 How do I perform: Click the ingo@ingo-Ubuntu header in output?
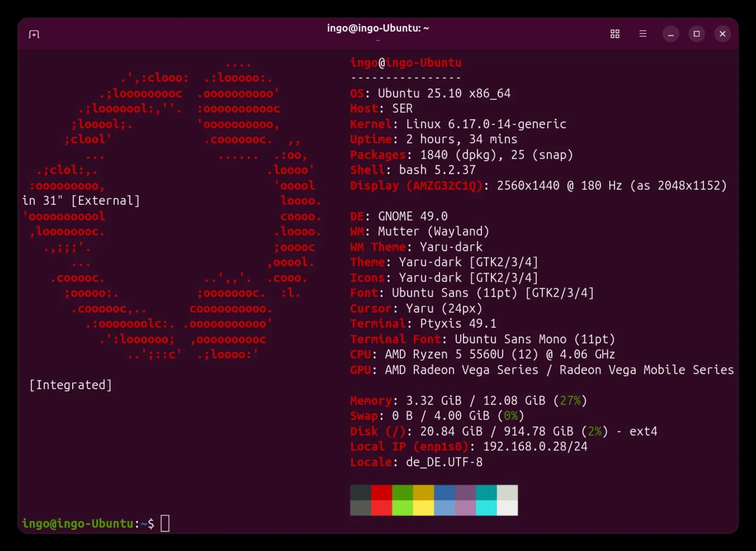(x=406, y=63)
